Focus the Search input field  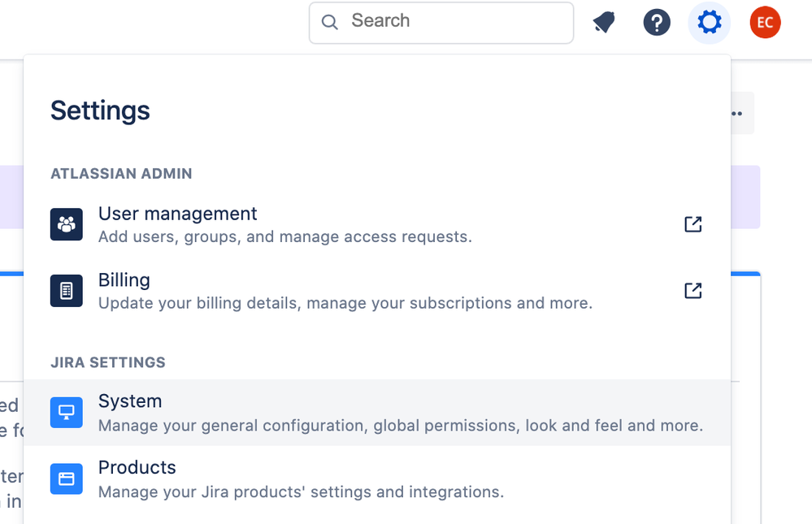(x=441, y=22)
